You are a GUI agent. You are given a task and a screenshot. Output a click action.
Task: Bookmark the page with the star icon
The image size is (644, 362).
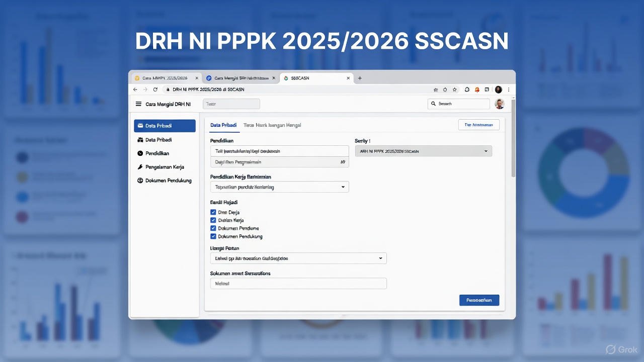(x=455, y=89)
